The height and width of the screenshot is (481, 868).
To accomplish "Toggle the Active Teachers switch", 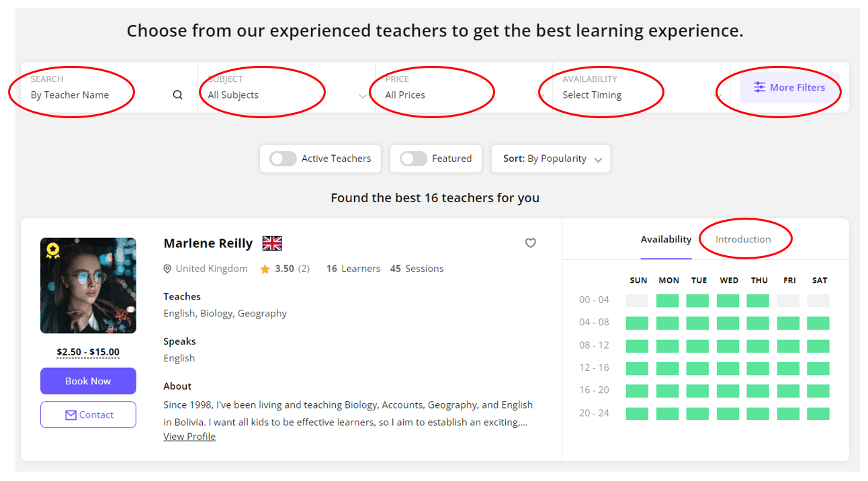I will click(x=283, y=159).
